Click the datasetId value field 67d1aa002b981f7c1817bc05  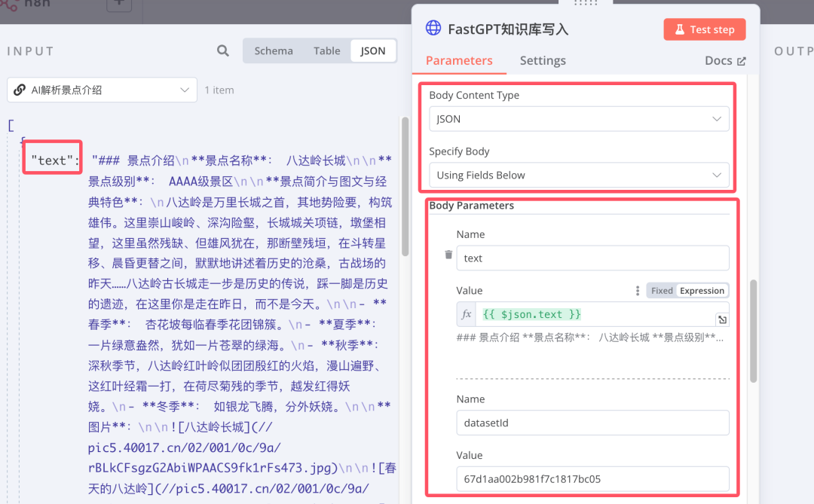click(x=593, y=478)
